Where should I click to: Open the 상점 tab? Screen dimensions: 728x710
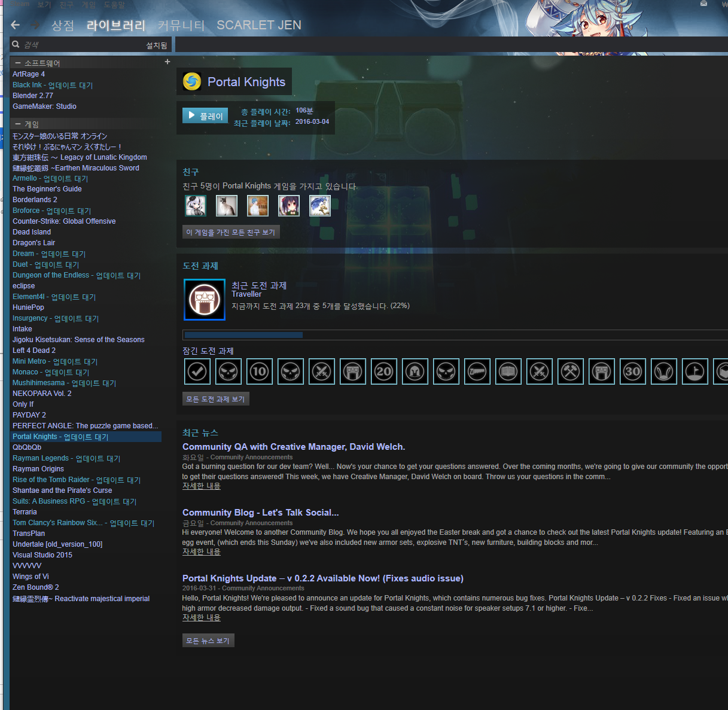63,25
